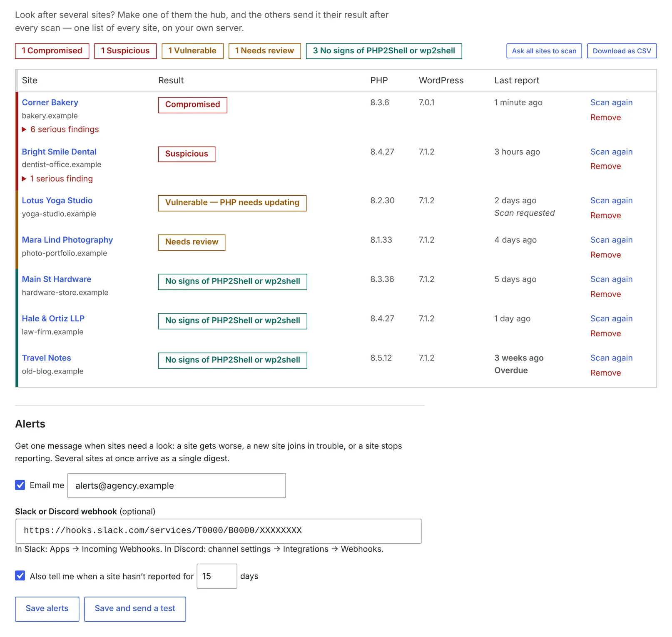
Task: Click the days-without-report number field
Action: point(217,576)
